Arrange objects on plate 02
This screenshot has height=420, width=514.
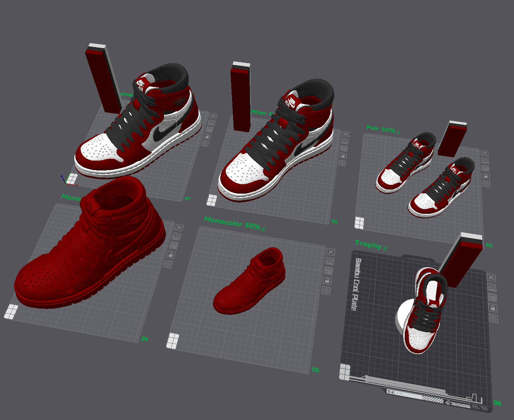click(x=344, y=148)
